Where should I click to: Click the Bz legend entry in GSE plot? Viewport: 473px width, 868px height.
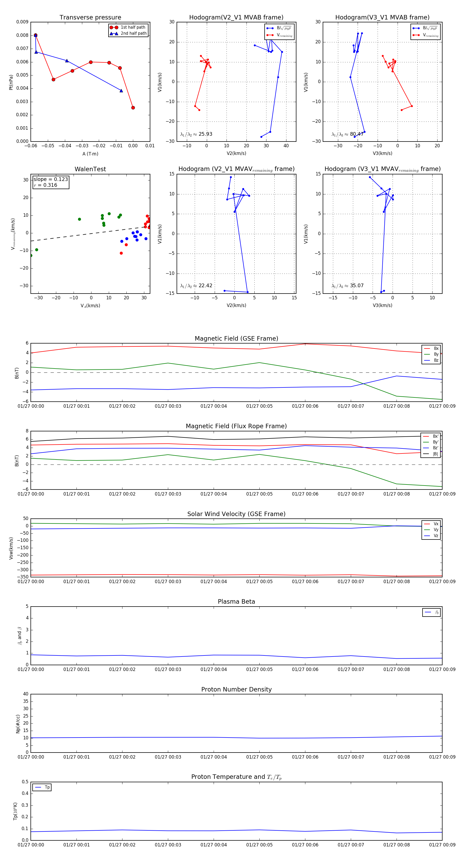pyautogui.click(x=431, y=360)
